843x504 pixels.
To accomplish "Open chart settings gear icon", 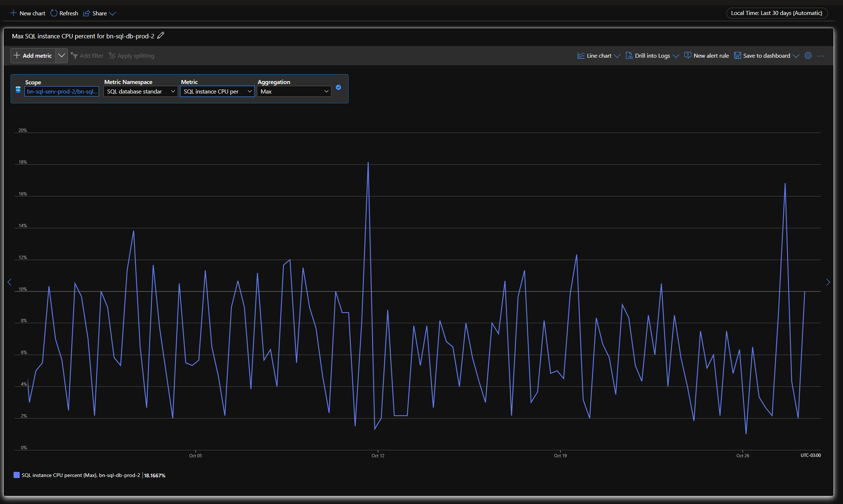I will coord(808,56).
